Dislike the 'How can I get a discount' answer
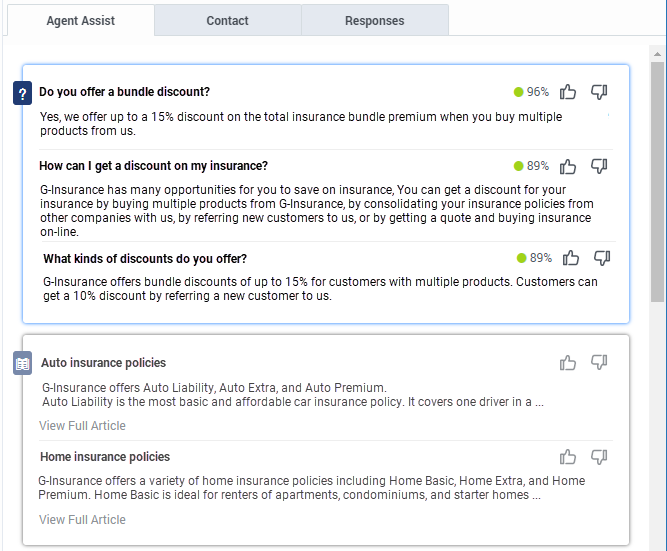This screenshot has width=667, height=551. point(599,166)
